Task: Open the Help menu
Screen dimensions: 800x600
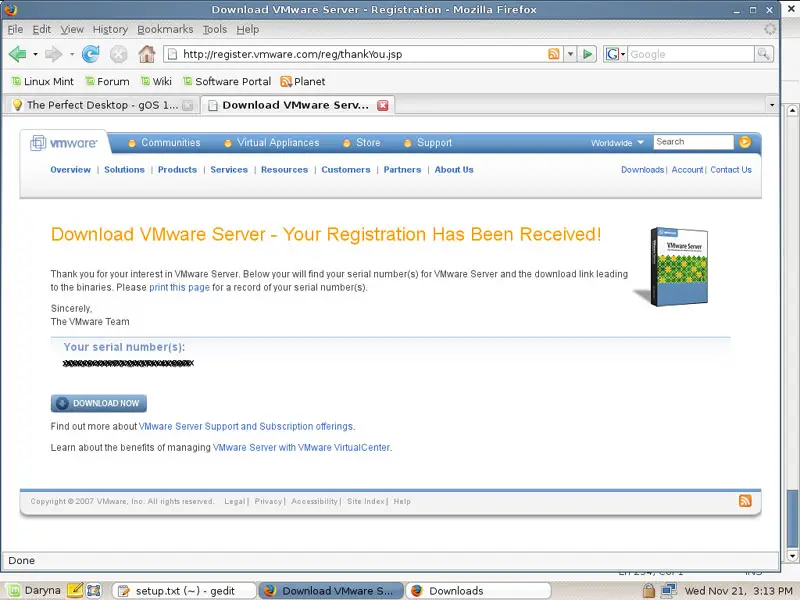Action: tap(247, 30)
